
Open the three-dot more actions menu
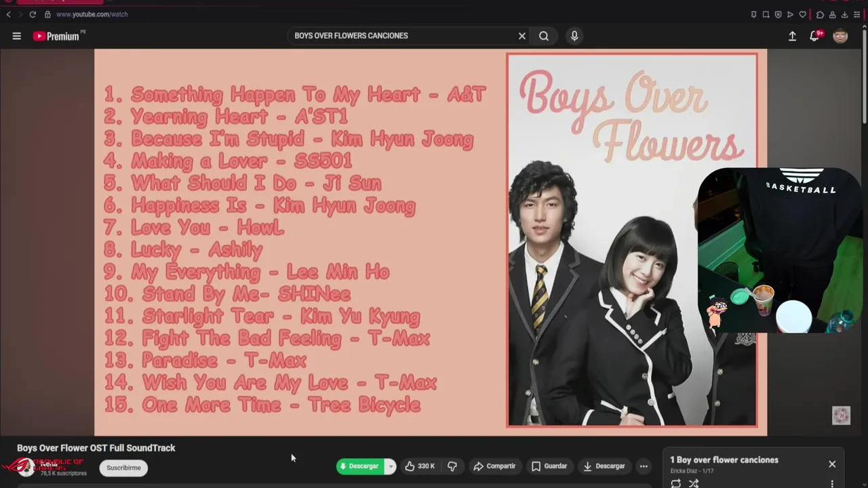coord(644,466)
